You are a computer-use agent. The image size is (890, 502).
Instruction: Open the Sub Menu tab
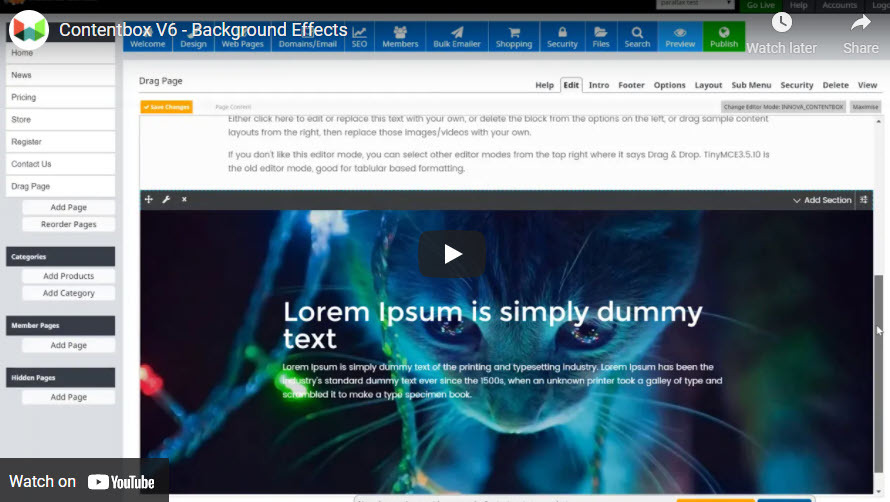point(751,85)
